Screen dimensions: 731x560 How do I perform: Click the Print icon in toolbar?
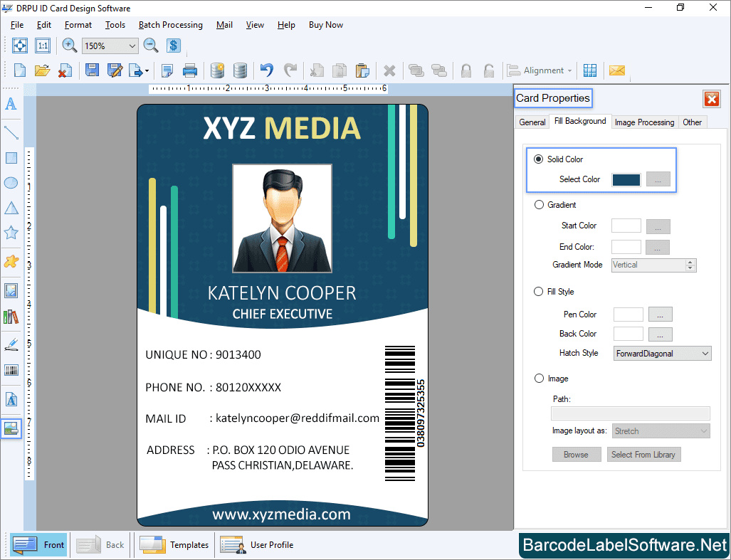click(x=190, y=70)
